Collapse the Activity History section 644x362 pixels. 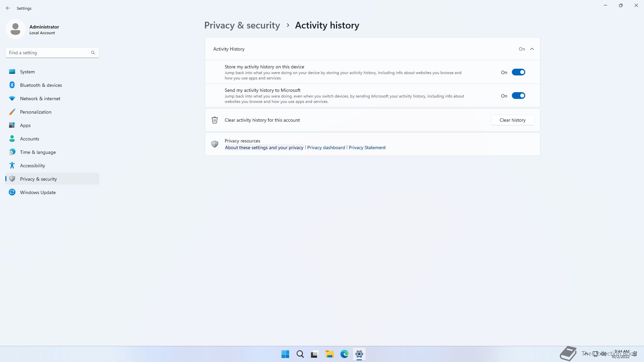click(x=532, y=49)
